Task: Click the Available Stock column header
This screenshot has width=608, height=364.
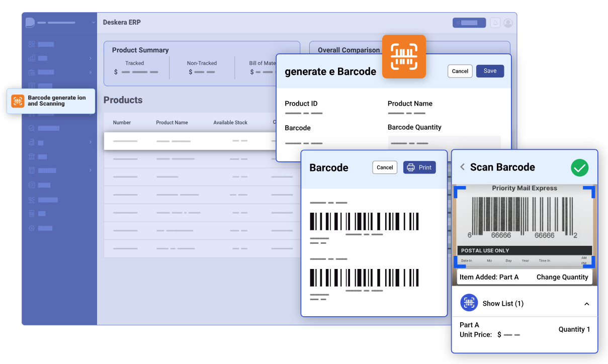Action: (x=230, y=123)
